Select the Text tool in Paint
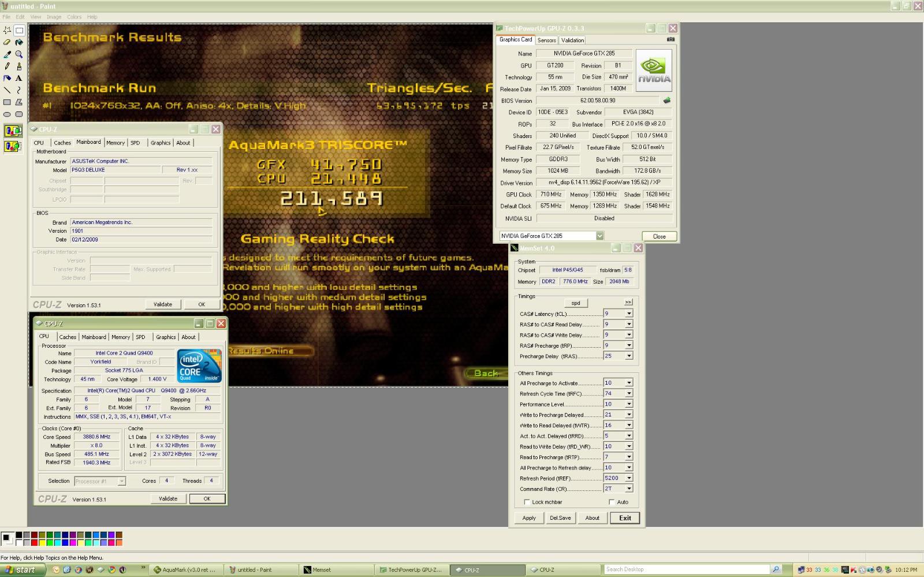Screen dimensions: 924x577 [19, 78]
